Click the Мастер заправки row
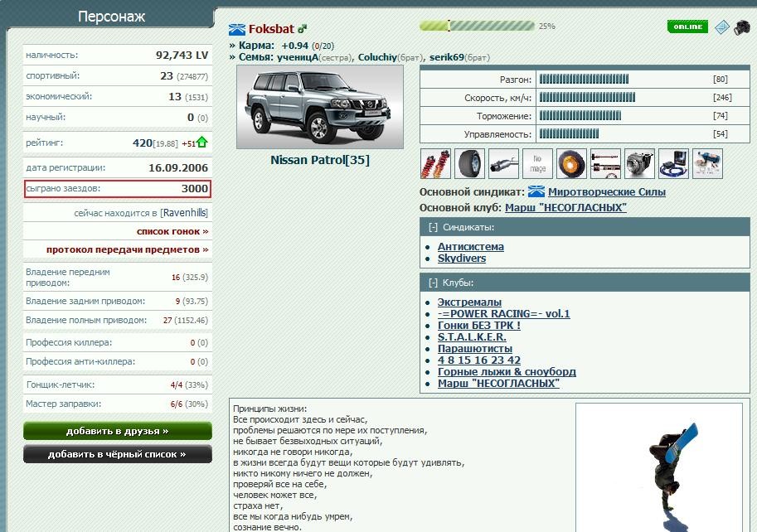 117,404
